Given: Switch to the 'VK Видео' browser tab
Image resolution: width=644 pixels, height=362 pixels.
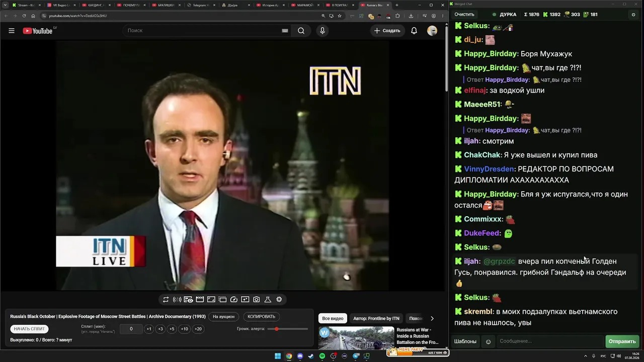Looking at the screenshot, I should [60, 5].
